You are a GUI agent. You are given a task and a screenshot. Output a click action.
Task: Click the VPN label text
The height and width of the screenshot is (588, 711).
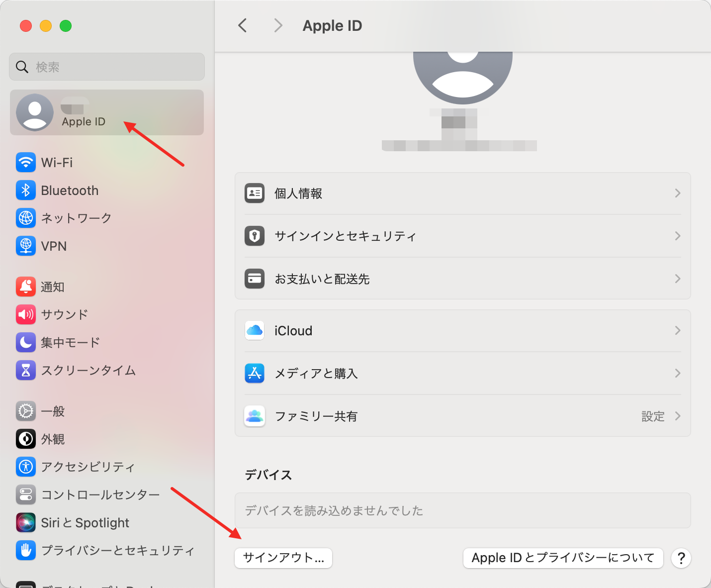point(54,246)
